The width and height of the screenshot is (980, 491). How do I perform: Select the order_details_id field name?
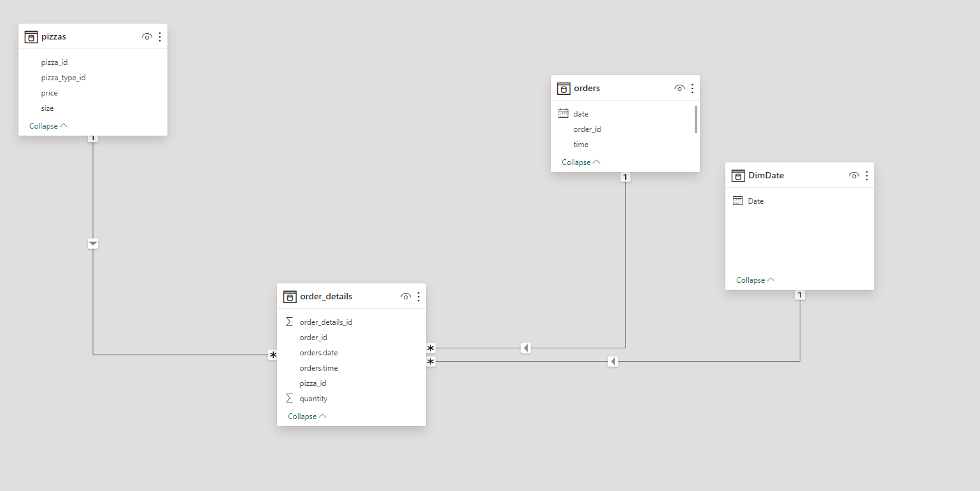click(326, 322)
